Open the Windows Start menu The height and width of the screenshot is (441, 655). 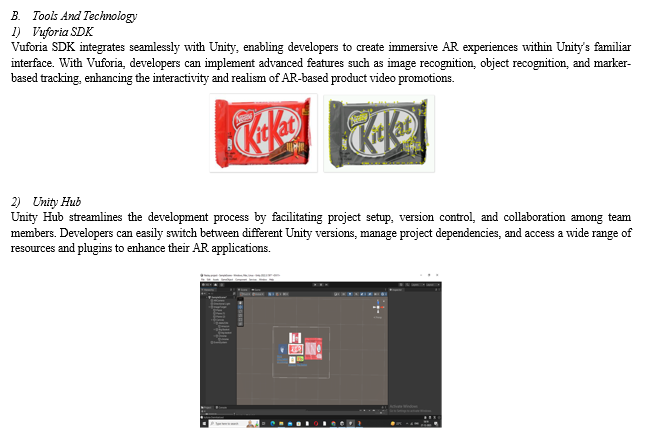click(204, 423)
